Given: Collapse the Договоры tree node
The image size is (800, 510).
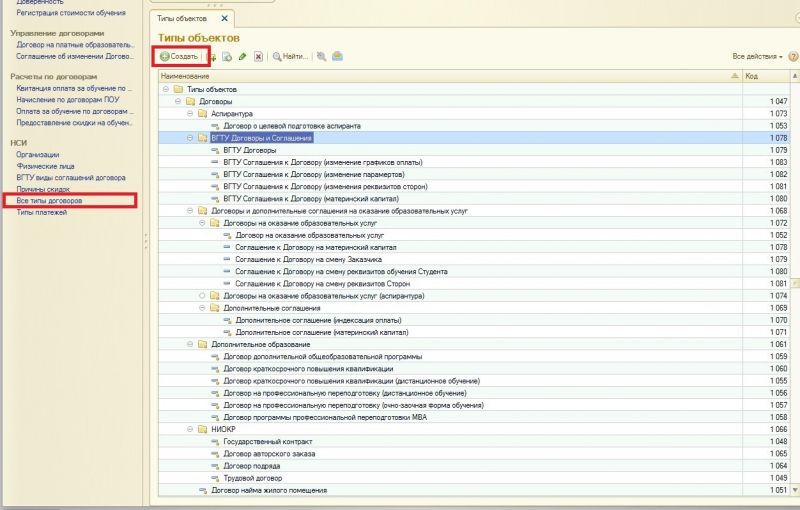Looking at the screenshot, I should [x=178, y=101].
